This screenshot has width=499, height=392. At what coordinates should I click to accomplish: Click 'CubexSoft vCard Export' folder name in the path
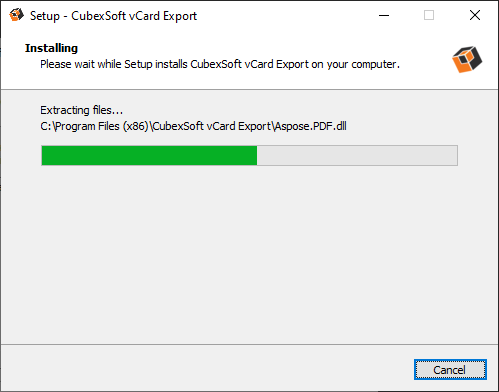pyautogui.click(x=212, y=126)
